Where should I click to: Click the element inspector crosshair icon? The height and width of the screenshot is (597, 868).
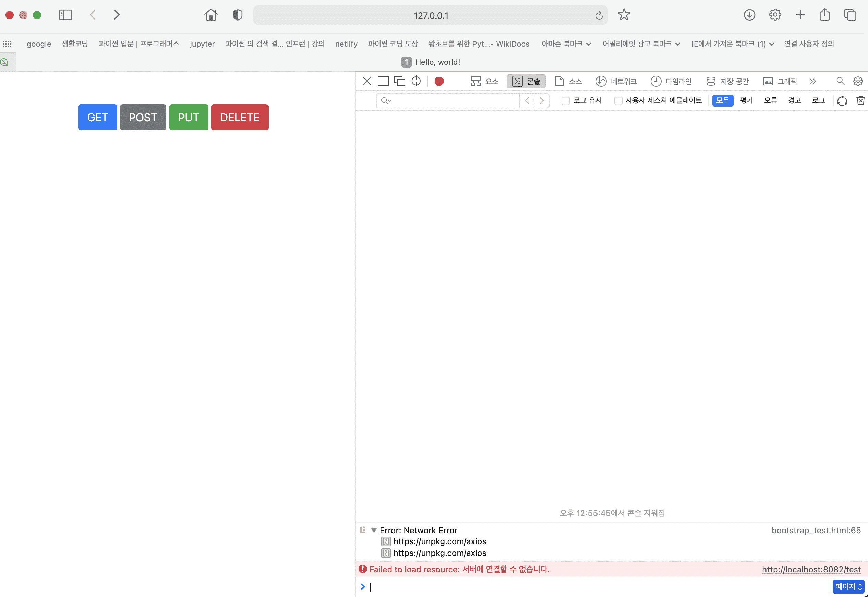(416, 81)
